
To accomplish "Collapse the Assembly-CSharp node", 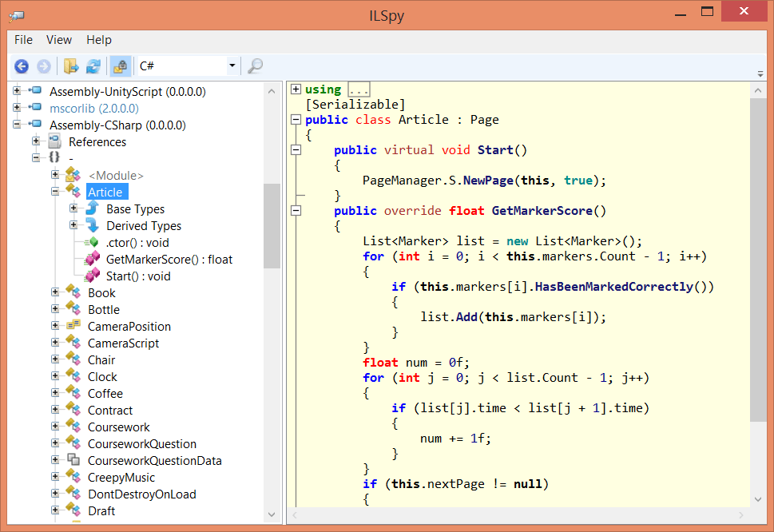I will pyautogui.click(x=17, y=125).
